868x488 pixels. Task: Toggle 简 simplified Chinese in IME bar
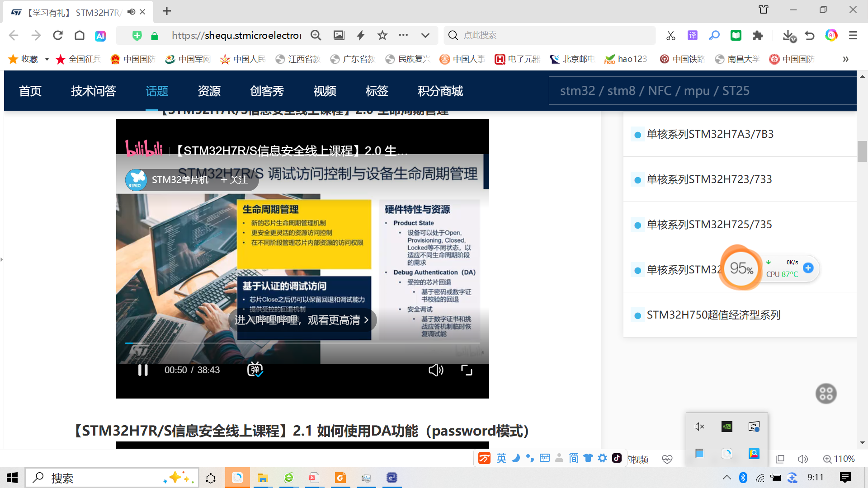click(574, 458)
